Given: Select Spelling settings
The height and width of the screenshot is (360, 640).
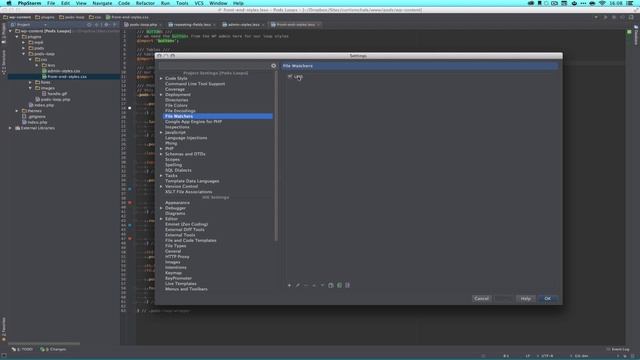Looking at the screenshot, I should (173, 165).
